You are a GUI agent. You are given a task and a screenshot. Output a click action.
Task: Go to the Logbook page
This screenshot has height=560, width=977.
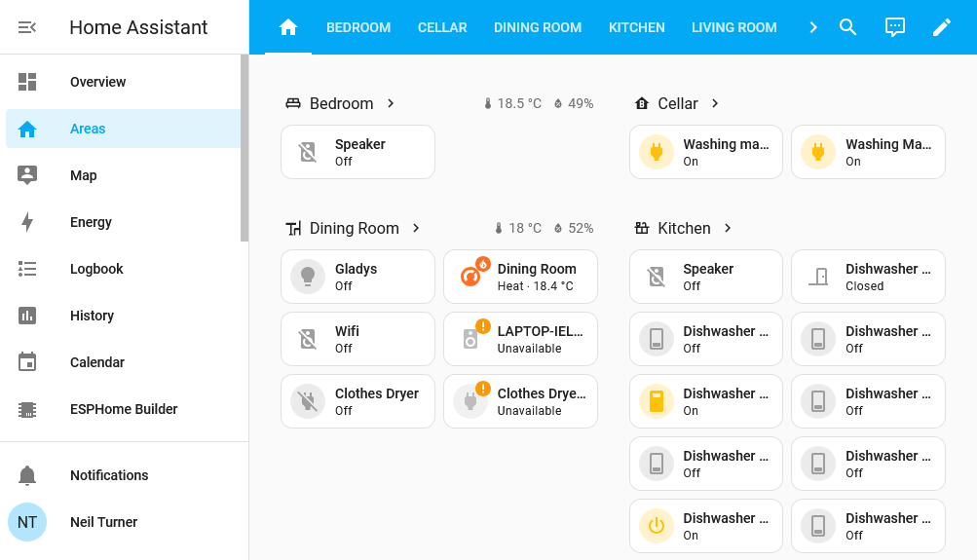point(96,269)
